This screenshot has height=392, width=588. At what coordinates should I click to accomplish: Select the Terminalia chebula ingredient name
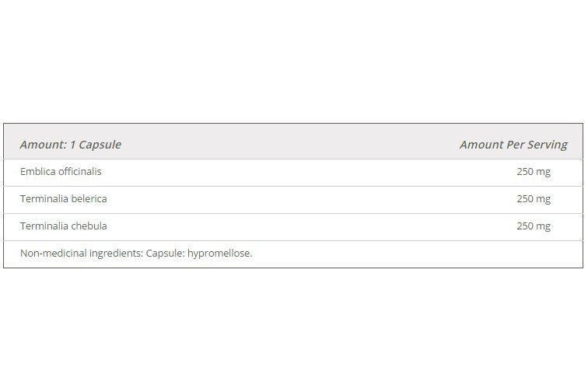pyautogui.click(x=63, y=226)
